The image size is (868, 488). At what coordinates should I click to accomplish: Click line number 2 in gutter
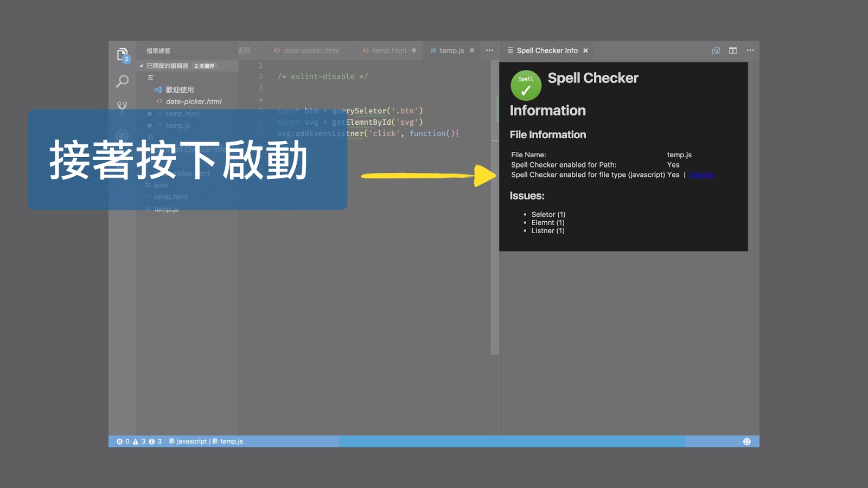tap(260, 76)
